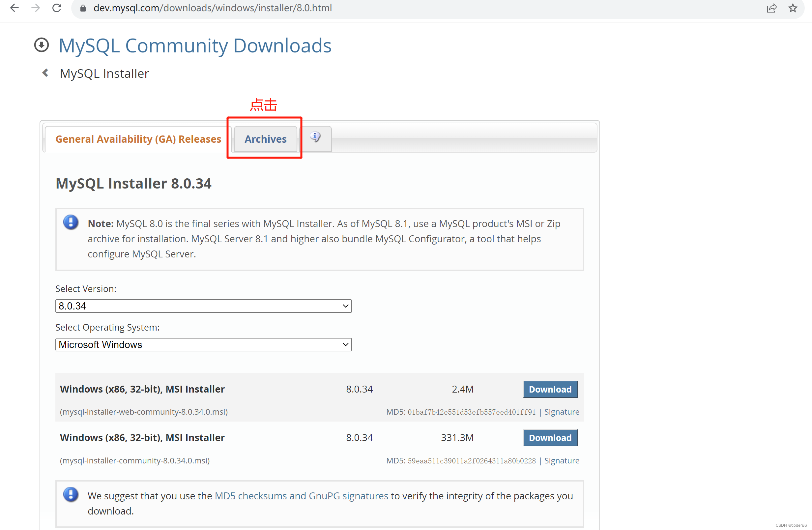Expand the Select Operating System dropdown
The height and width of the screenshot is (530, 812).
[203, 344]
